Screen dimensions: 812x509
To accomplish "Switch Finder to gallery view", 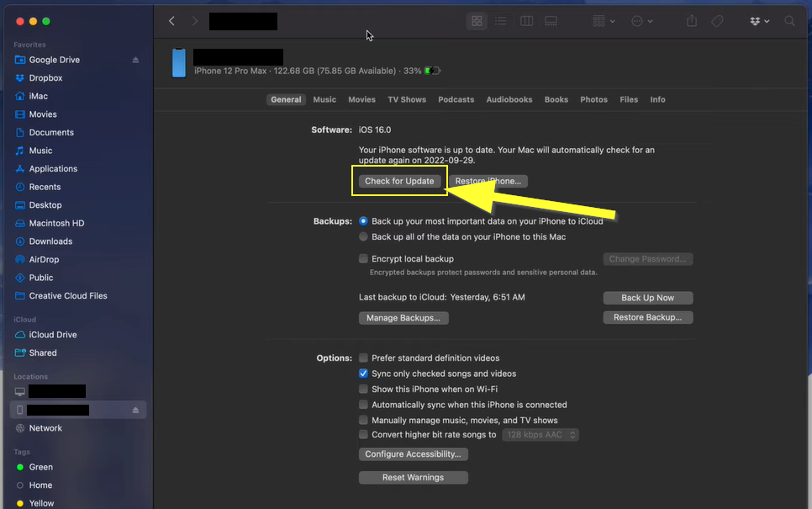I will pyautogui.click(x=551, y=21).
